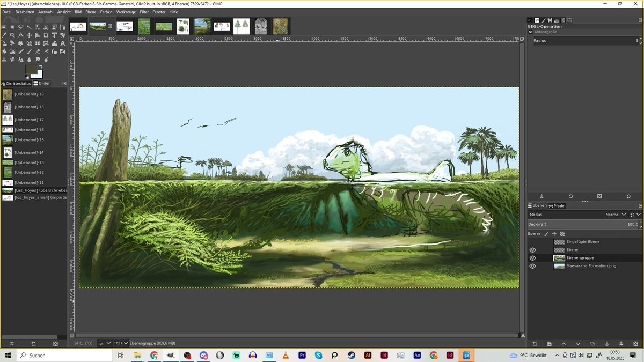Open the Layers dock configuration menu
The image size is (644, 362).
tap(640, 206)
